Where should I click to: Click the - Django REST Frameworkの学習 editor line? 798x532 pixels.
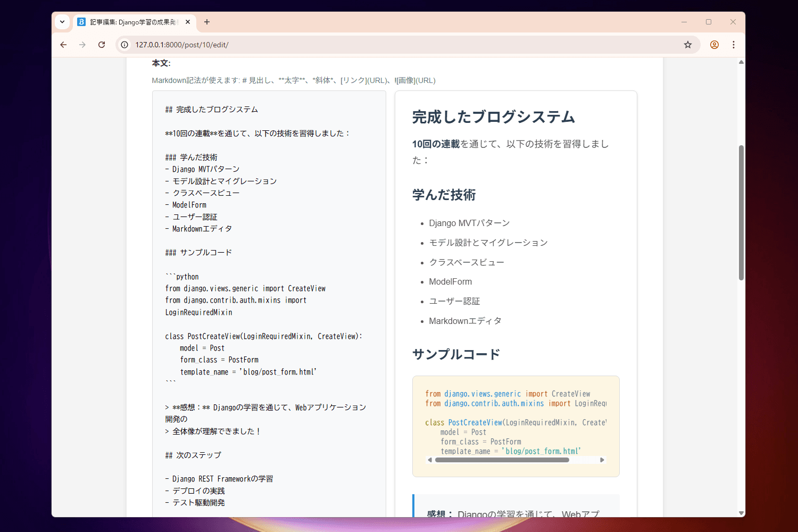pos(219,479)
